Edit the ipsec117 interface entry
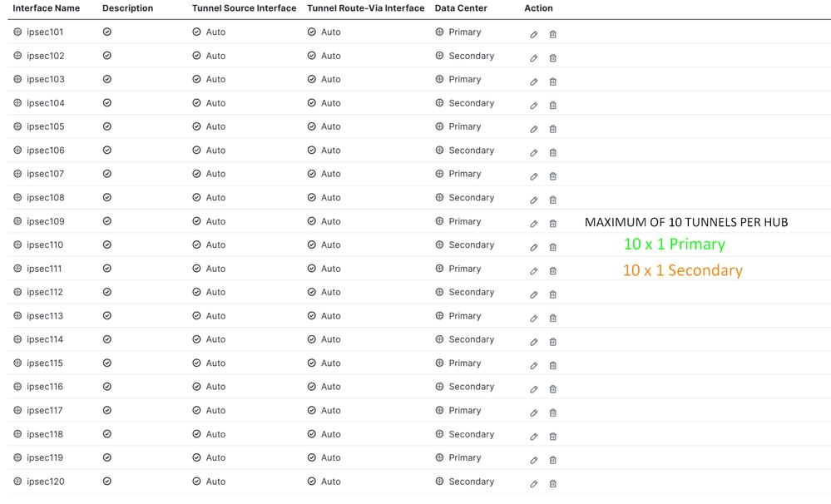 (534, 413)
